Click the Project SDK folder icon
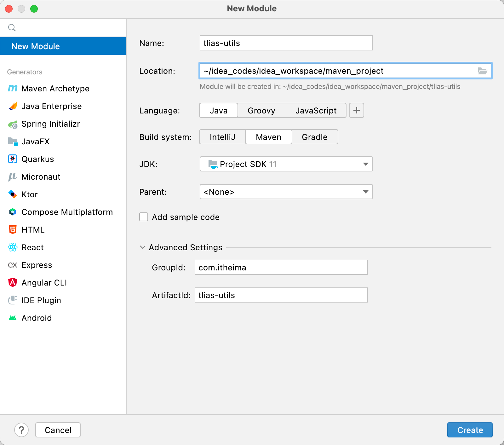The height and width of the screenshot is (445, 504). (x=213, y=164)
